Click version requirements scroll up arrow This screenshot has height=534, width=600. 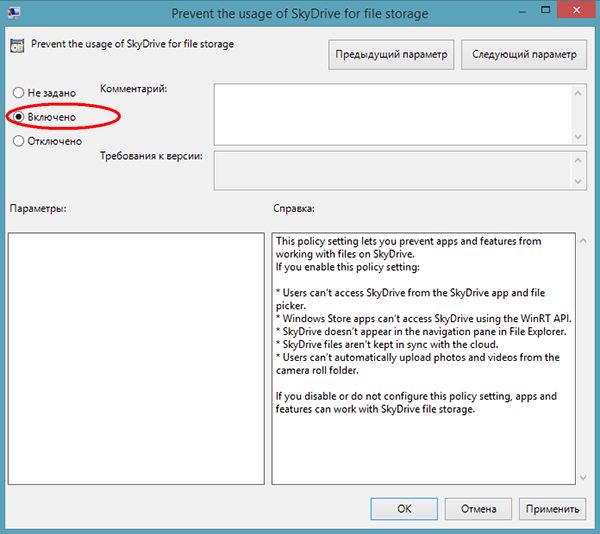[x=578, y=160]
